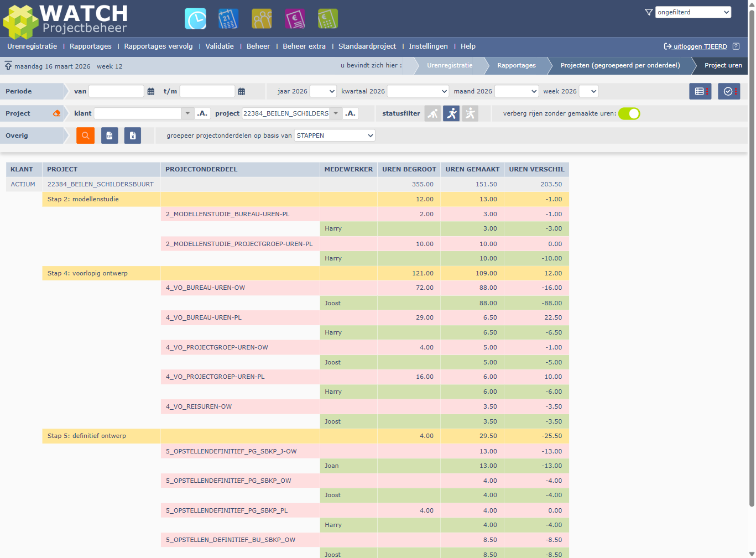Screen dimensions: 756x558
Task: Click the uitloggen TJEERD link
Action: tap(700, 46)
